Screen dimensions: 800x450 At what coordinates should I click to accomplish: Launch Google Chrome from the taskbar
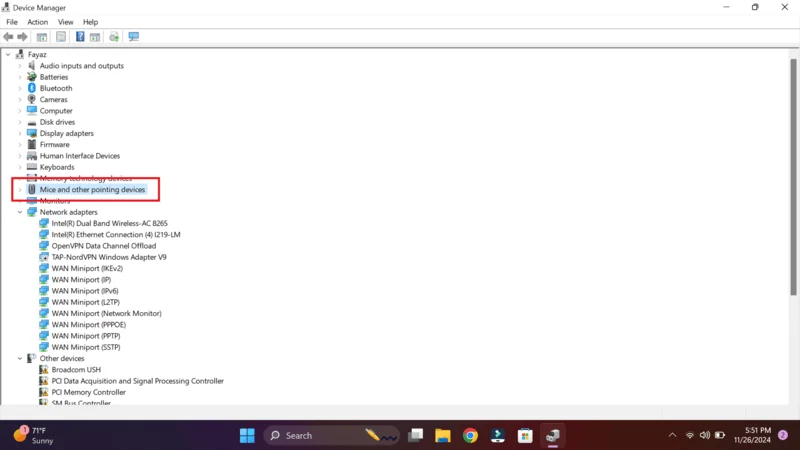(x=470, y=435)
